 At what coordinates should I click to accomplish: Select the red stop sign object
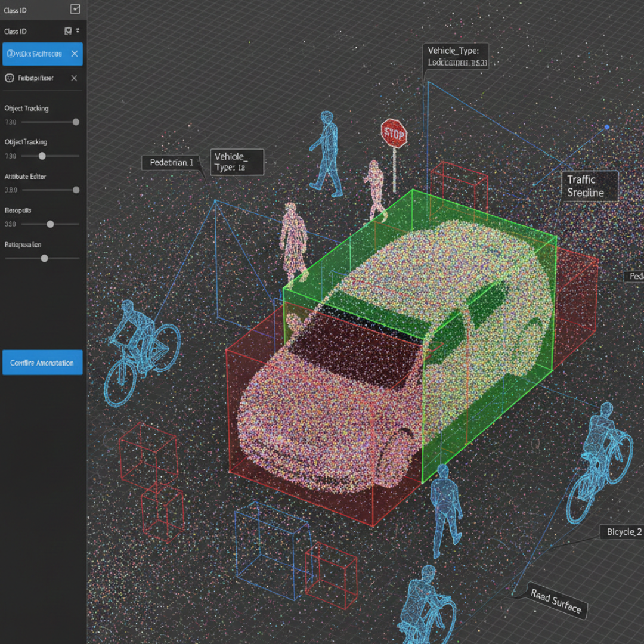(x=394, y=134)
